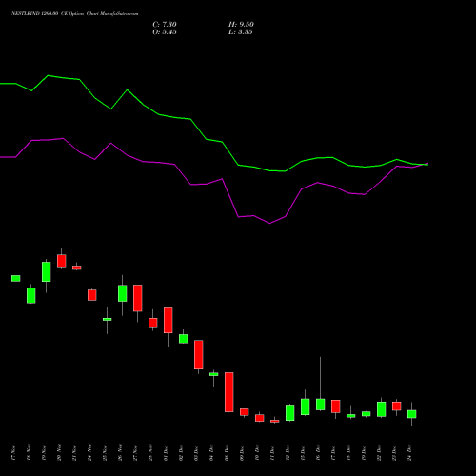The width and height of the screenshot is (476, 476).
Task: Click the 24 Nov date label
Action: (x=89, y=453)
